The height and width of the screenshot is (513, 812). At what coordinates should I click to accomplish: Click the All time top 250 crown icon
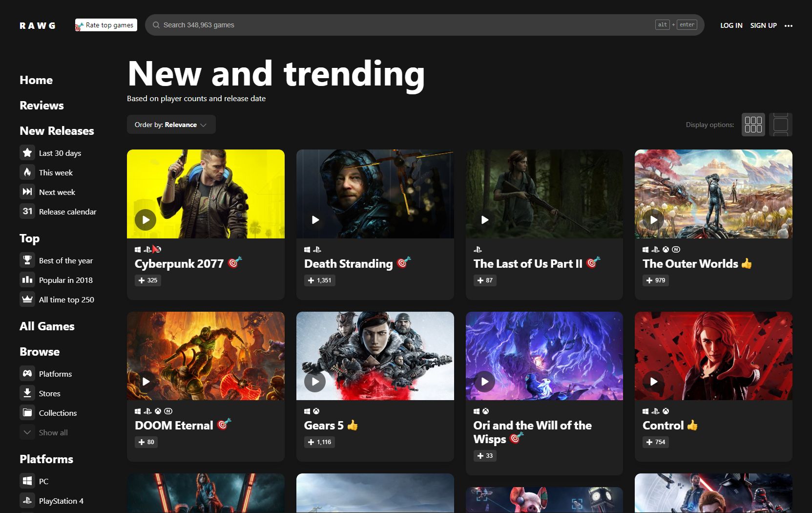[x=27, y=299]
